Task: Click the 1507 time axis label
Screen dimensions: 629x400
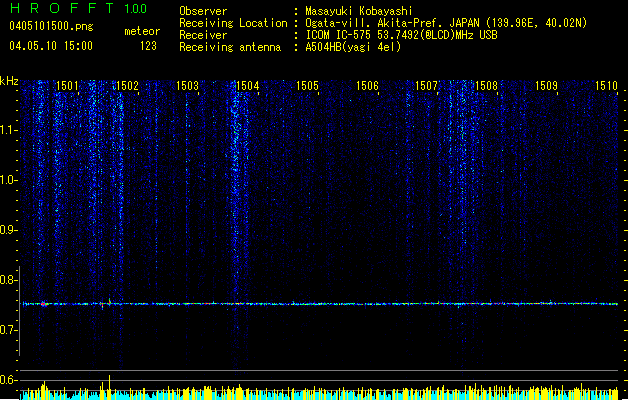Action: (426, 86)
